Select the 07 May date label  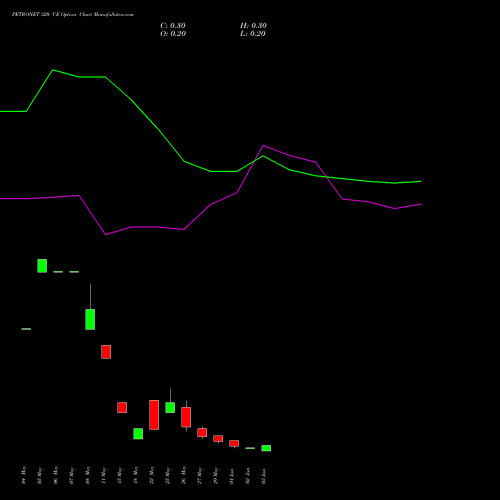(72, 475)
